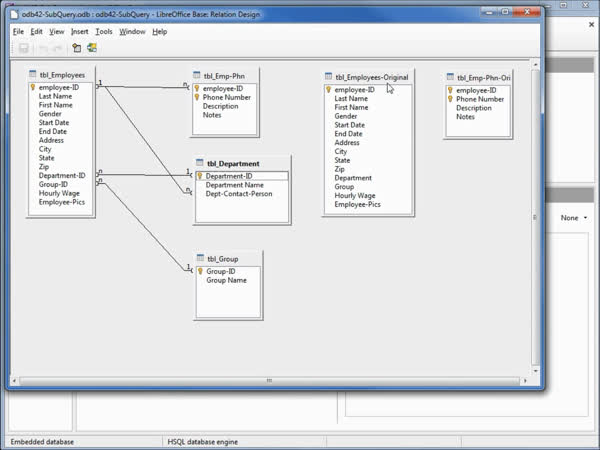The width and height of the screenshot is (600, 450).
Task: Click the New Relation toolbar icon
Action: click(x=92, y=48)
